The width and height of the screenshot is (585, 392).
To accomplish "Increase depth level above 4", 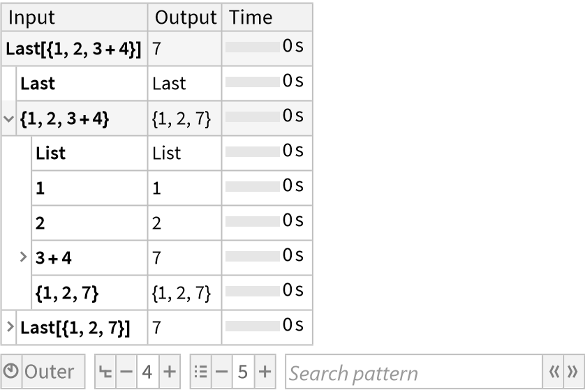I will click(x=170, y=372).
